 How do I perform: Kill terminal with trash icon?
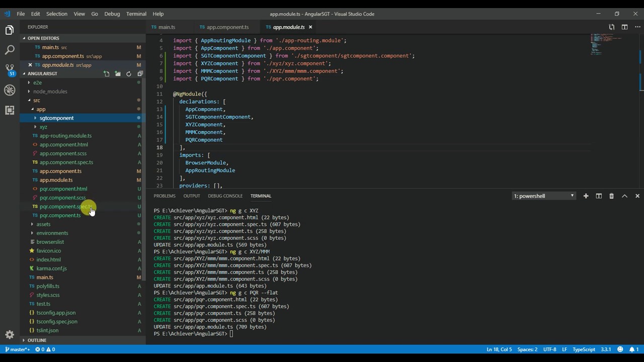[x=611, y=196]
